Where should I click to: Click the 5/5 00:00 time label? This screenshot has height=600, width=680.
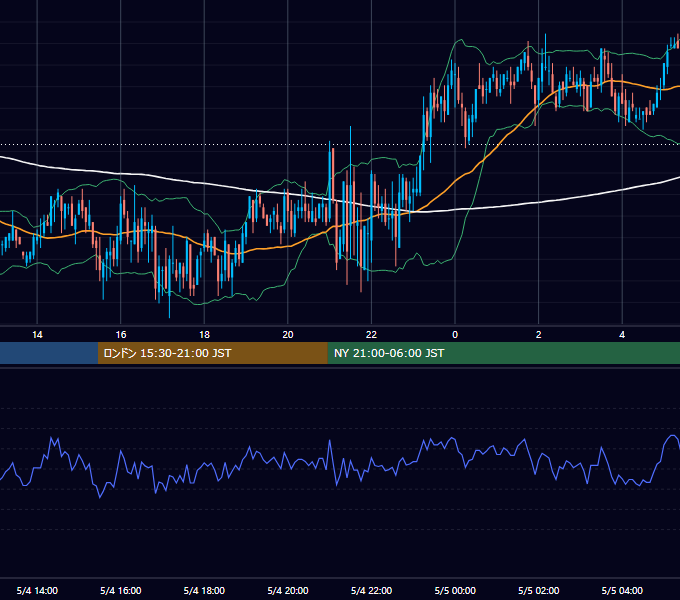tap(455, 591)
